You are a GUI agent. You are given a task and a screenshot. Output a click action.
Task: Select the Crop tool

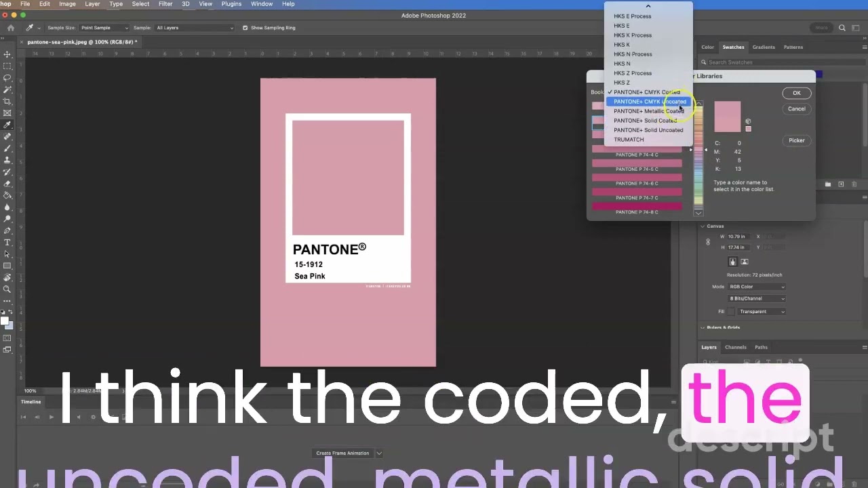pyautogui.click(x=7, y=101)
